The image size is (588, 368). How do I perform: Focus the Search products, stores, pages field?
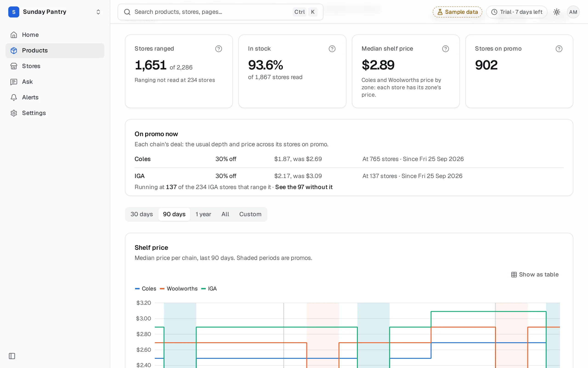tap(220, 12)
